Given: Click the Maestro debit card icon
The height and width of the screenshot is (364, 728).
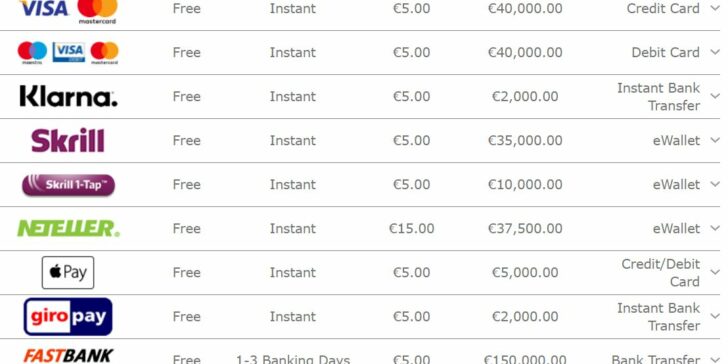Looking at the screenshot, I should coord(32,52).
